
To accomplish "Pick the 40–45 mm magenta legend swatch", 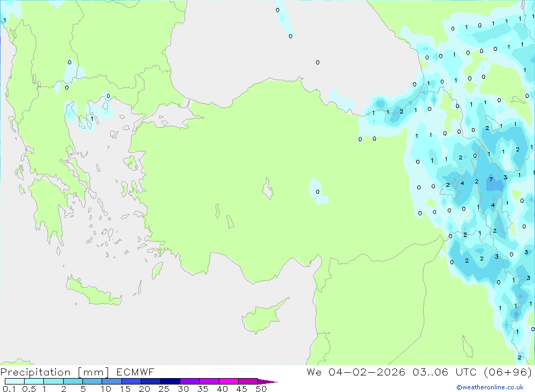I will (x=228, y=381).
